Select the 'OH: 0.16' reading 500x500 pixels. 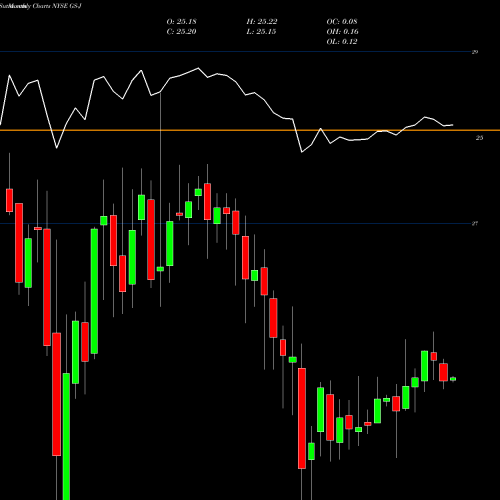[342, 32]
